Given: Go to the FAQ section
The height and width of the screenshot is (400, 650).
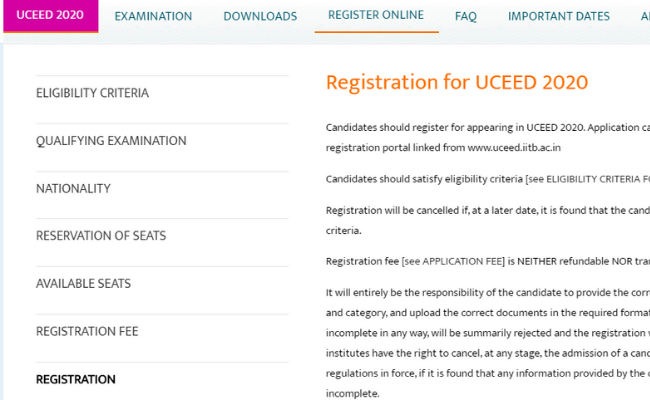Looking at the screenshot, I should click(x=465, y=17).
